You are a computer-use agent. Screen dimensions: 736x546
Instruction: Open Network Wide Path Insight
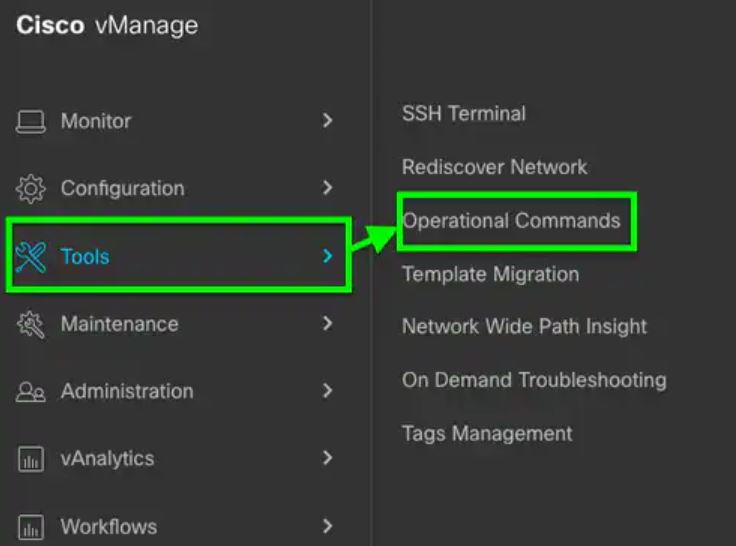524,326
